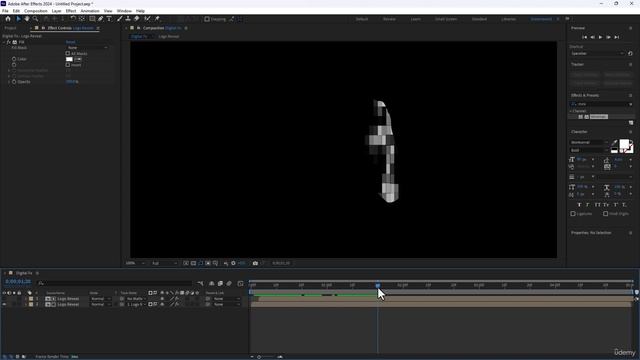Jump to first frame in Preview panel
This screenshot has height=360, width=640.
(584, 37)
